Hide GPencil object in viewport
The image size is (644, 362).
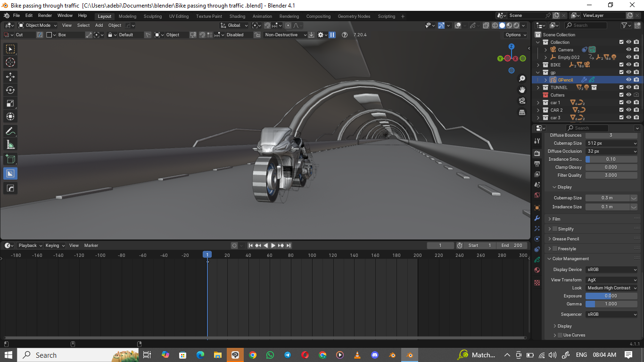[629, 80]
